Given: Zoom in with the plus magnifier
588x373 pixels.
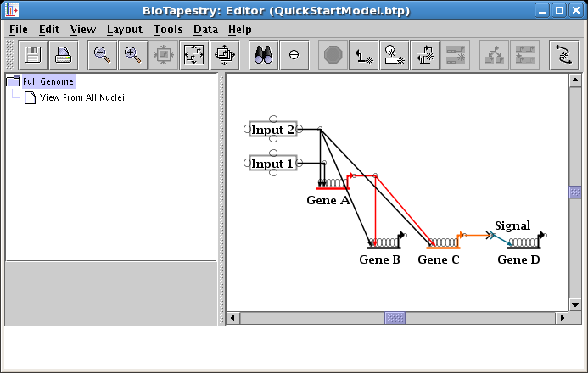Looking at the screenshot, I should pos(132,54).
